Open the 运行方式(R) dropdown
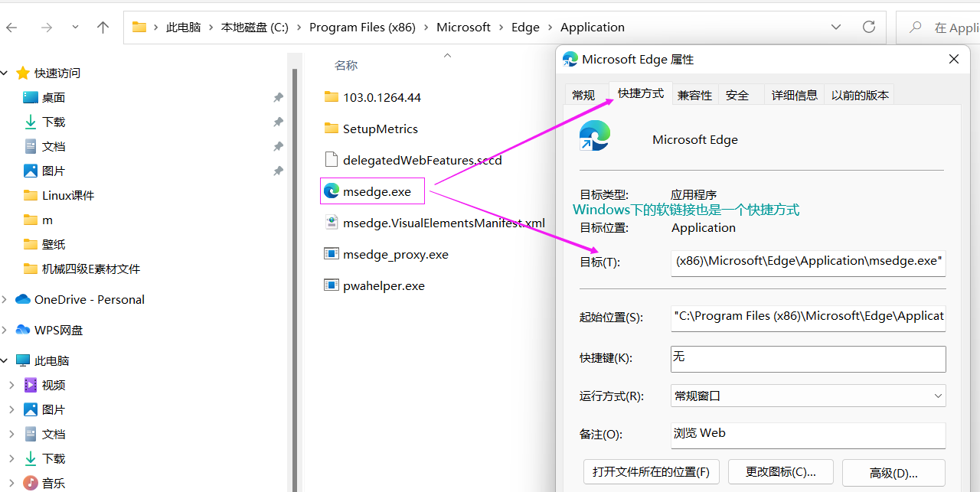Viewport: 980px width, 492px height. click(808, 396)
